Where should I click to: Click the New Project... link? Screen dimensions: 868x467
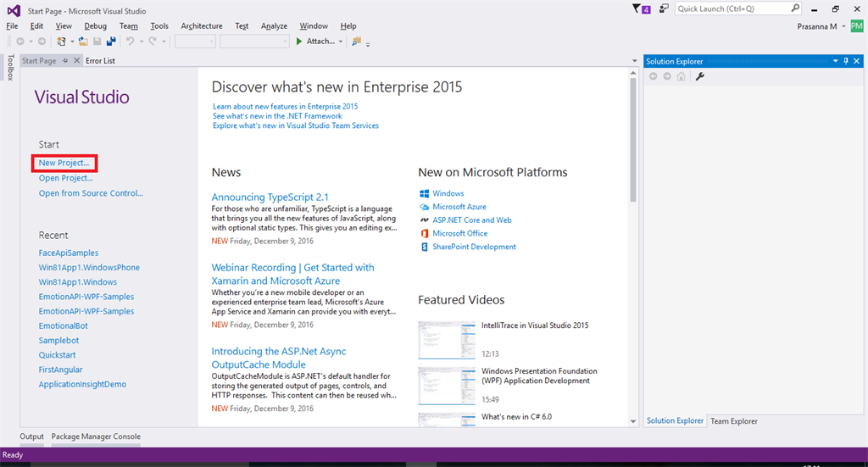(x=64, y=163)
